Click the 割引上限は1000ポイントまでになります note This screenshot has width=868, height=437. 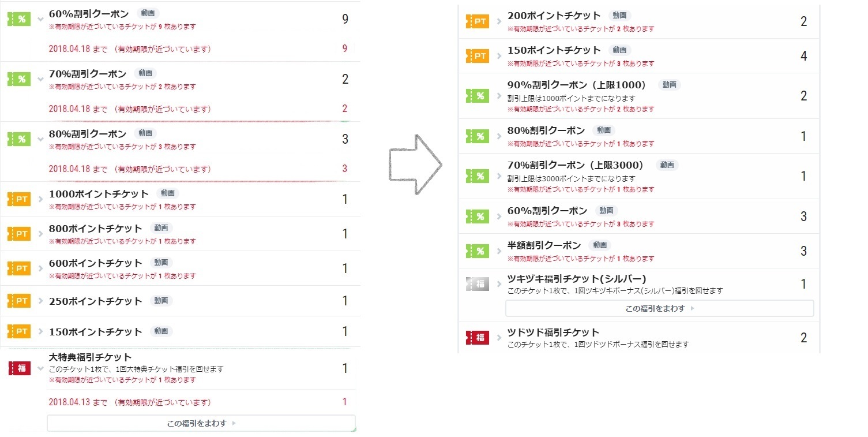click(571, 98)
